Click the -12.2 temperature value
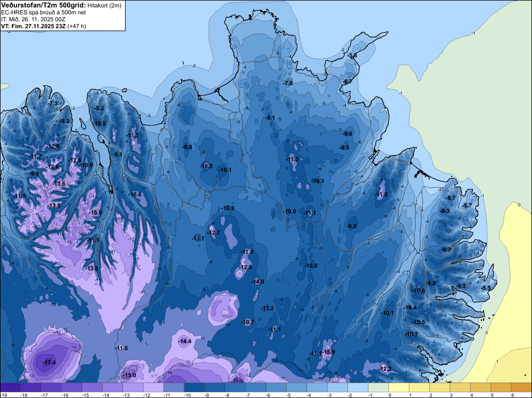Screen dimensions: 532x398 [385, 369]
